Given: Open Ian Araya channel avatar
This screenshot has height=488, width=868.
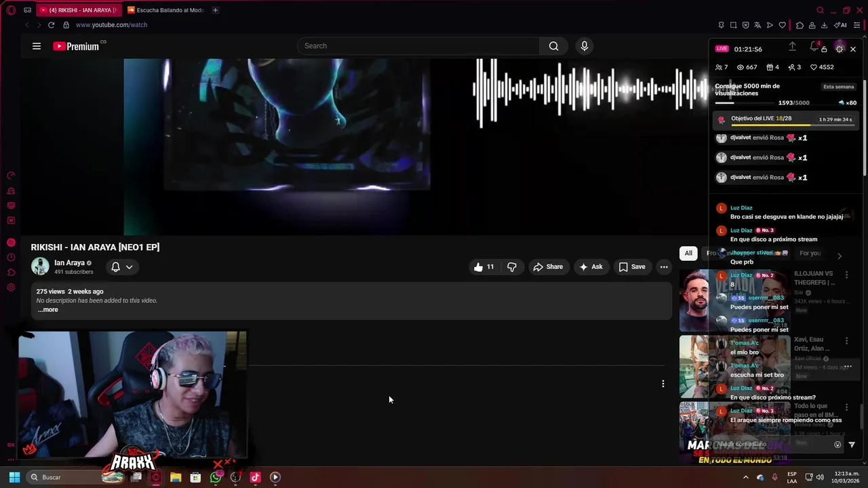Looking at the screenshot, I should pyautogui.click(x=40, y=266).
